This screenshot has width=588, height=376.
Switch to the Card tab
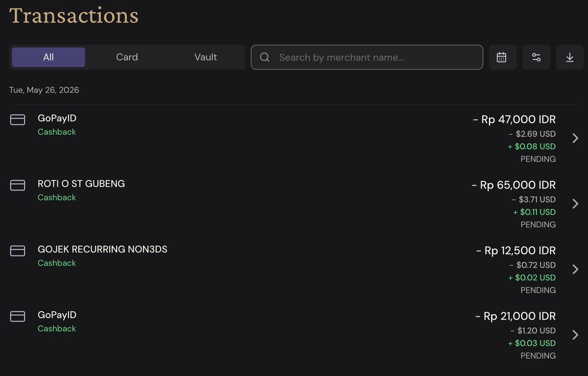(x=127, y=57)
